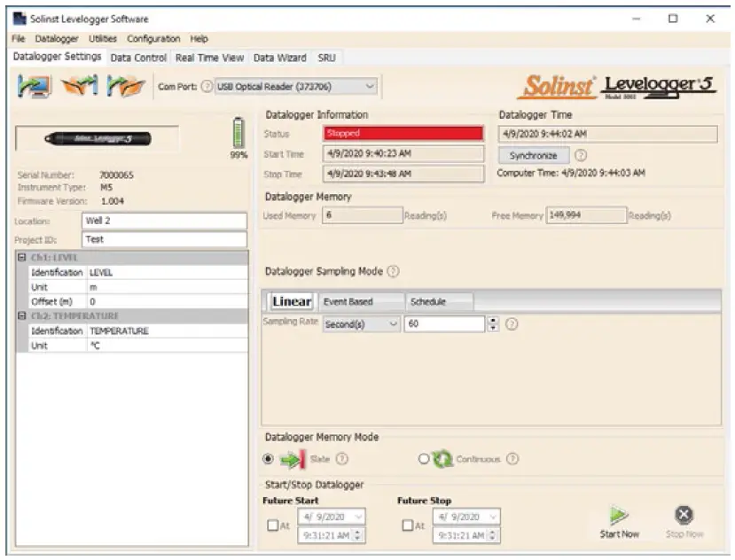Select the Datalogger Settings tab
Image resolution: width=735 pixels, height=560 pixels.
[x=58, y=56]
